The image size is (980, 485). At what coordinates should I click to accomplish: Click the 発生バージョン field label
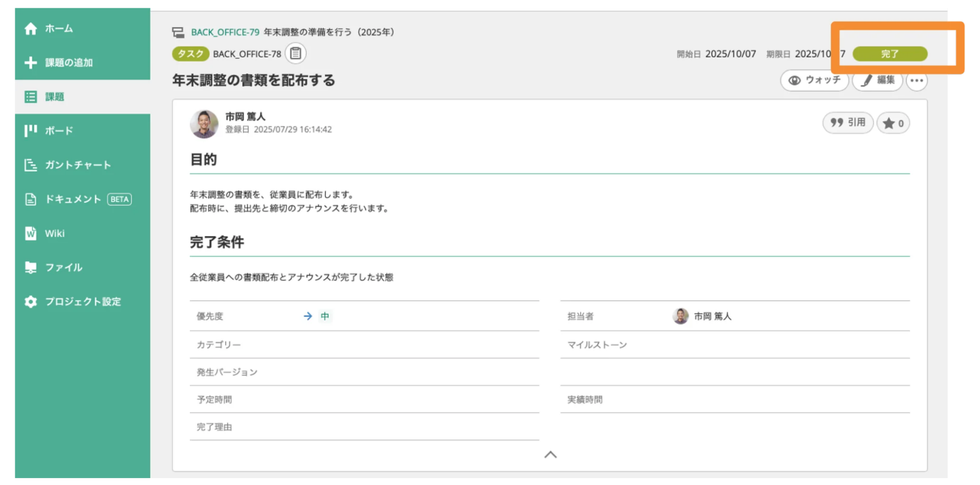coord(227,372)
